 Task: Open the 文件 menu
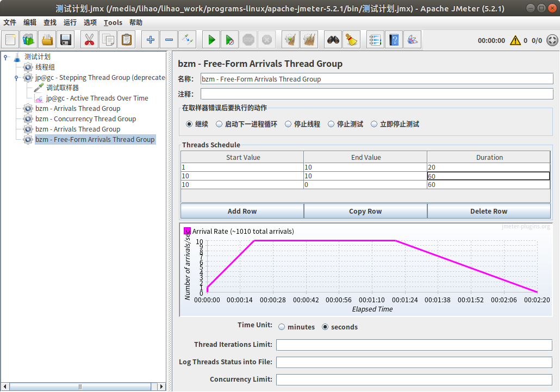point(10,22)
